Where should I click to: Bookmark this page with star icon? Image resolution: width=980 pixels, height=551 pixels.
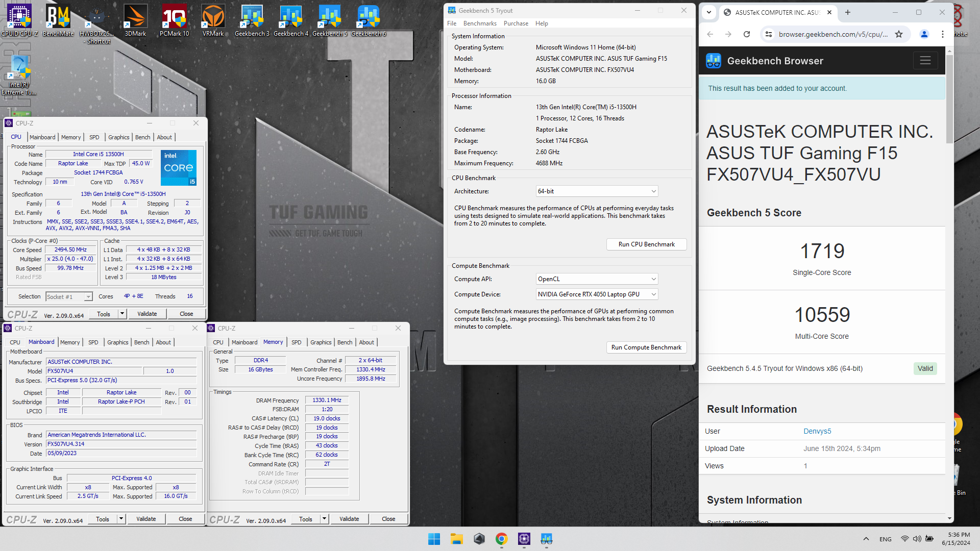click(x=899, y=34)
